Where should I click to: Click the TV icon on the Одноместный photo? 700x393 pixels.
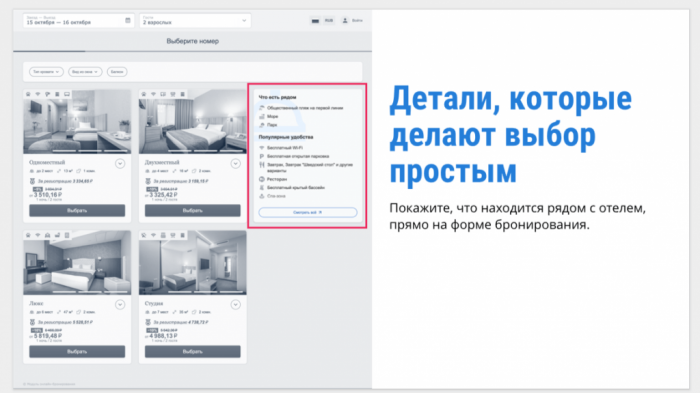pos(67,94)
